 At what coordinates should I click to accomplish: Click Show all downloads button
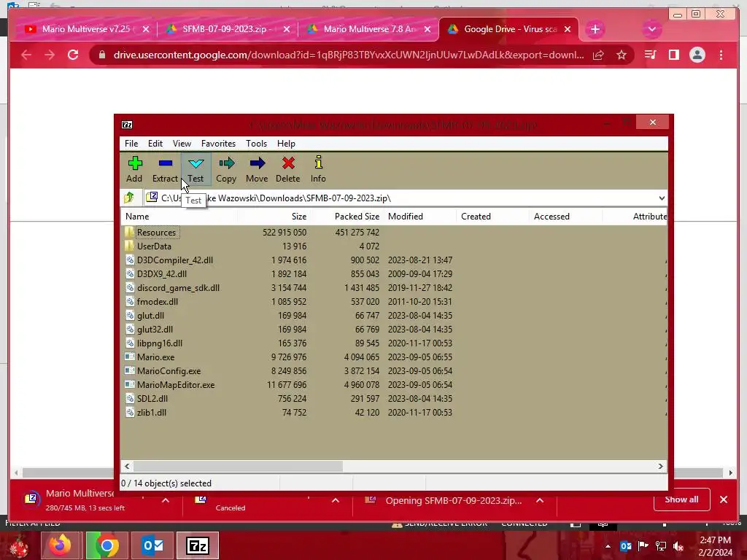pos(682,499)
